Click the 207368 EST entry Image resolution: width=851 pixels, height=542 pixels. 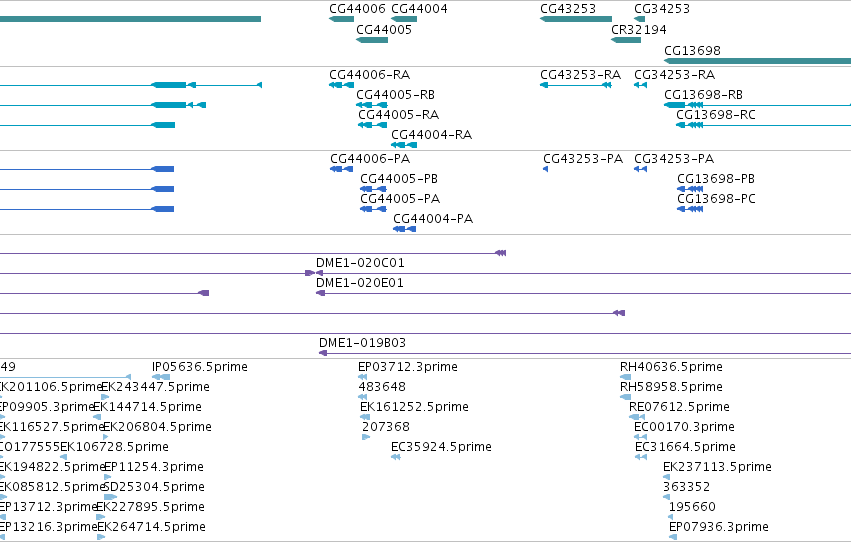click(385, 427)
